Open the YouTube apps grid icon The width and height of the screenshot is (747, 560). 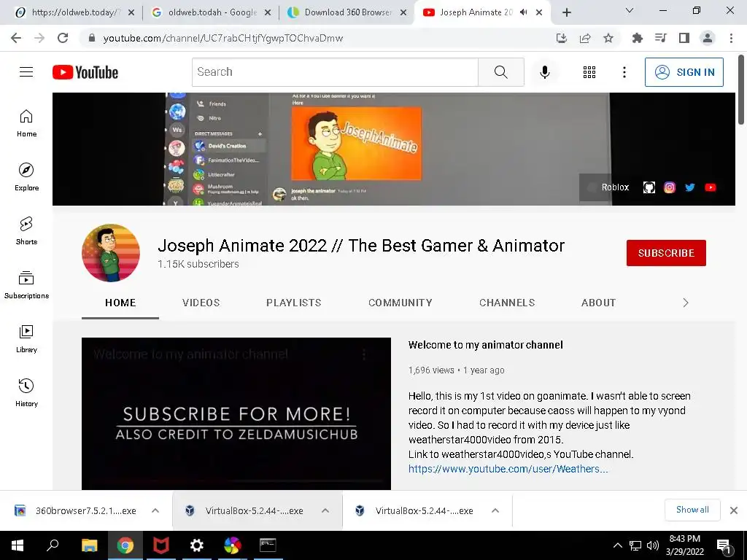pyautogui.click(x=589, y=72)
